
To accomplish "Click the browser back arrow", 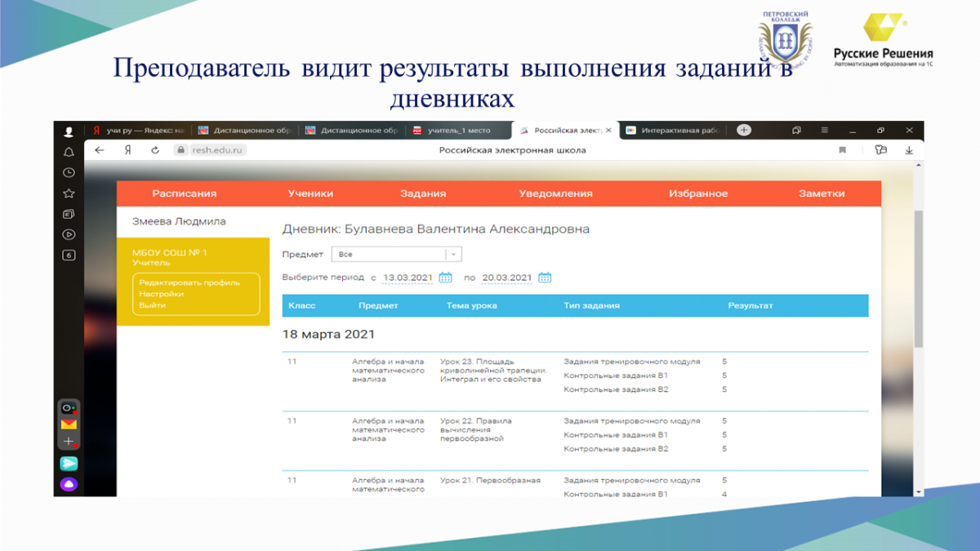I will 100,150.
